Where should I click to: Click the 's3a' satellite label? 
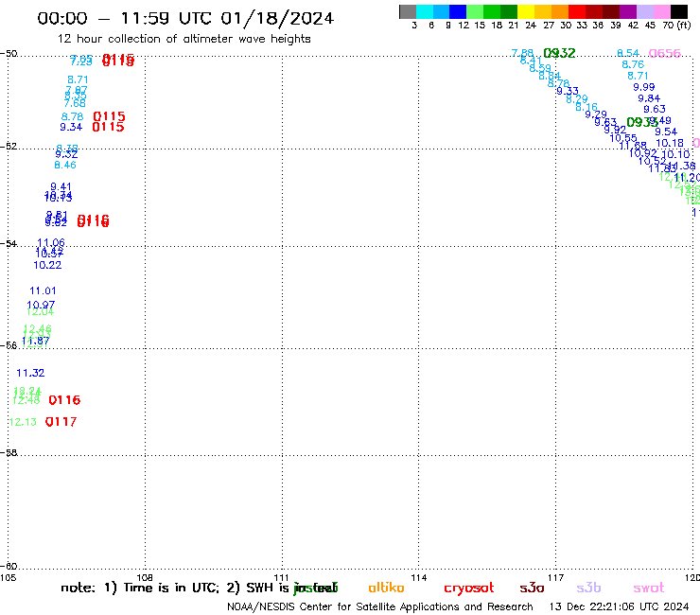coord(532,588)
